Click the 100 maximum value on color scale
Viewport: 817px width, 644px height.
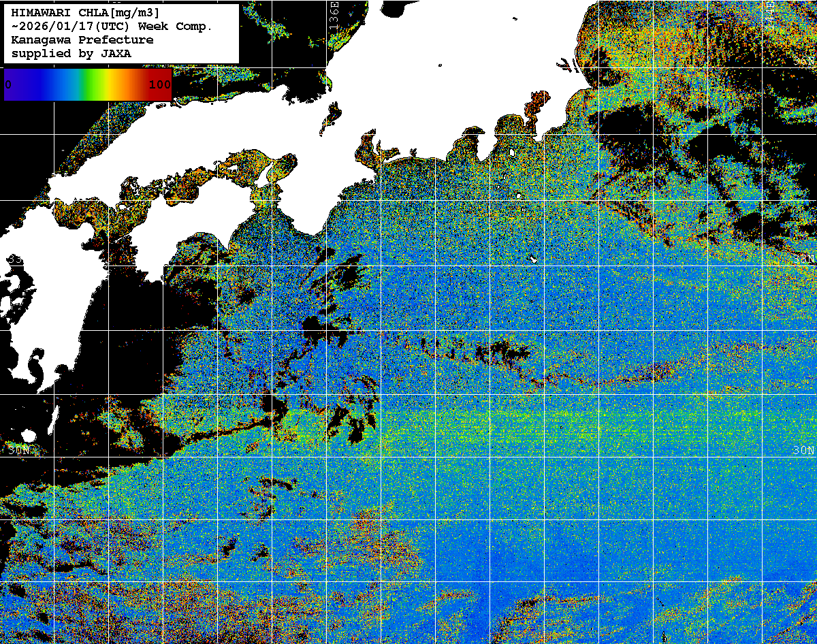click(x=159, y=84)
